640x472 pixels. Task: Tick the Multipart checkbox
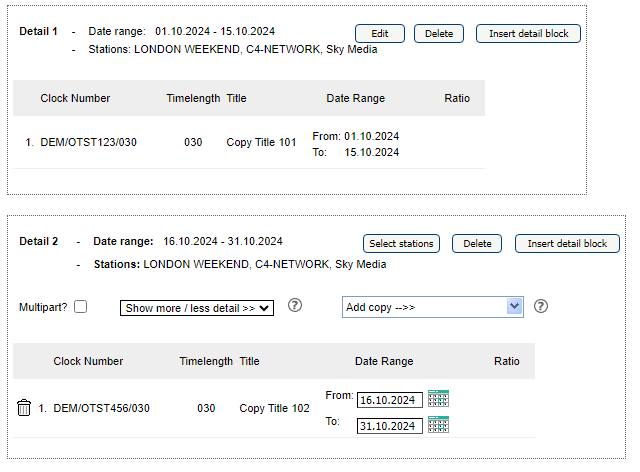pyautogui.click(x=80, y=307)
